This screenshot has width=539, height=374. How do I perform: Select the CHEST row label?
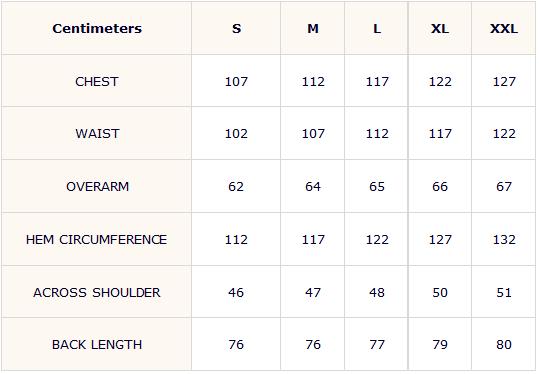(97, 81)
